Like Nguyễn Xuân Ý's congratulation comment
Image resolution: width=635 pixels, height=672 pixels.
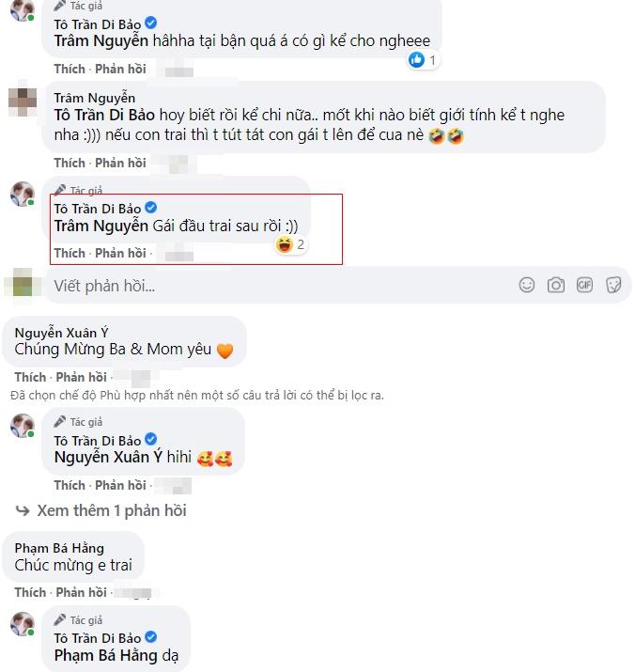[30, 377]
